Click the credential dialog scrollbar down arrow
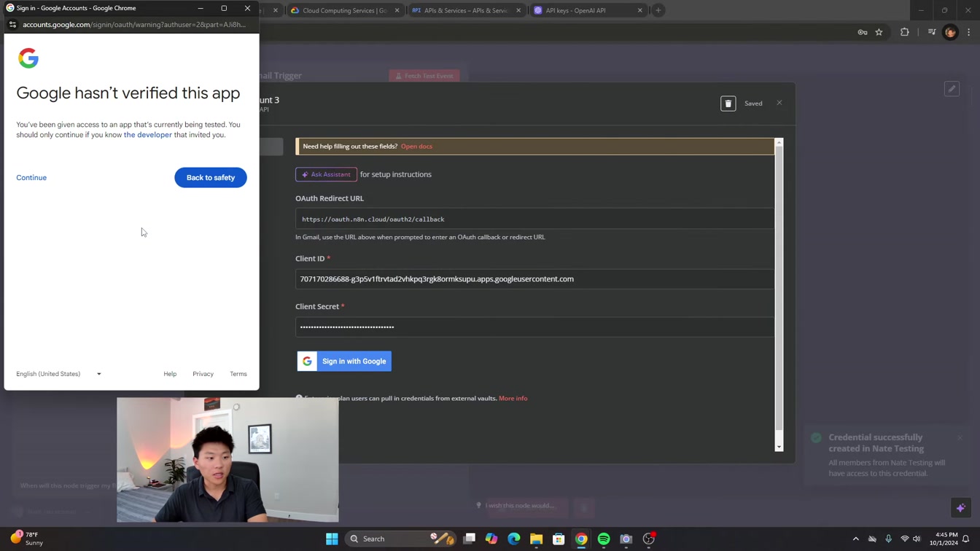 tap(779, 447)
